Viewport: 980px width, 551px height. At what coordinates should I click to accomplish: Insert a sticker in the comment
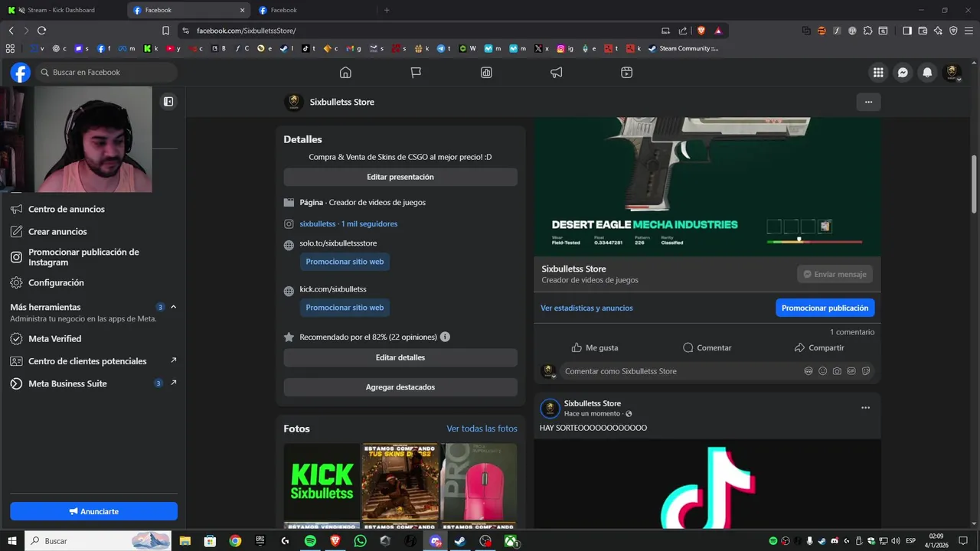pos(866,371)
